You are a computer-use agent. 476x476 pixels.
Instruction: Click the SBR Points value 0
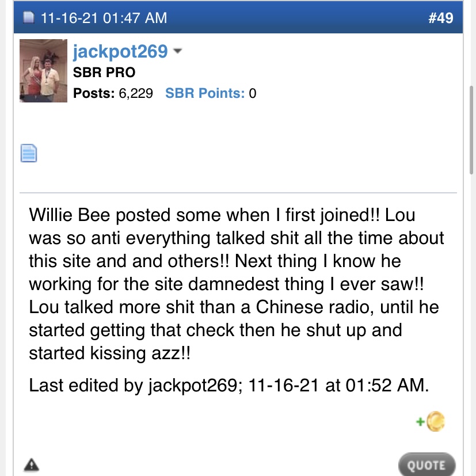click(x=253, y=93)
